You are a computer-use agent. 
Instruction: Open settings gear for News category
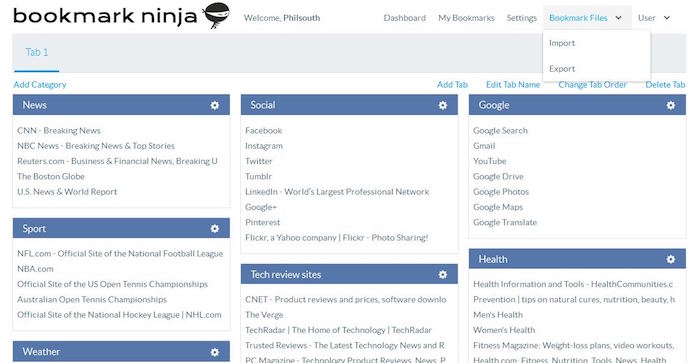[215, 105]
